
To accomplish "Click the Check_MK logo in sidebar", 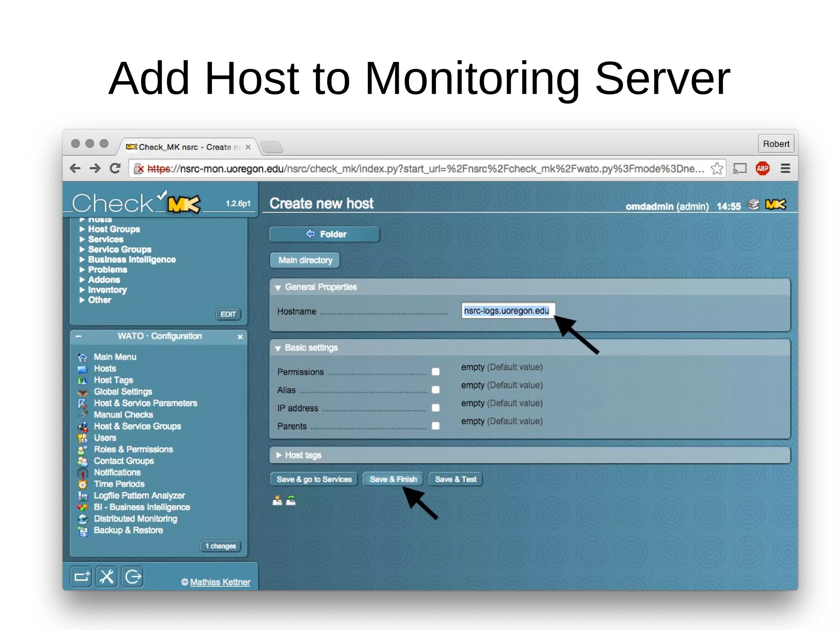I will (x=137, y=202).
